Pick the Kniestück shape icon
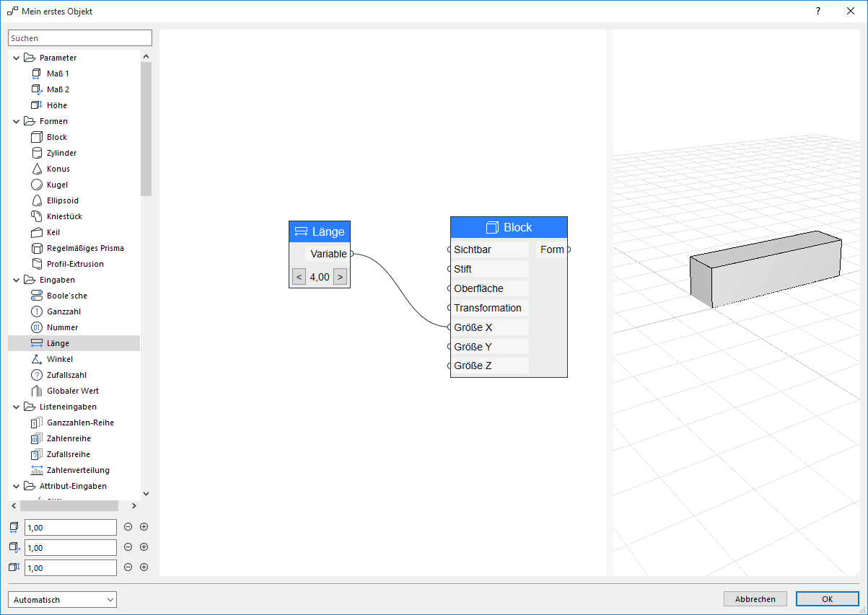Image resolution: width=868 pixels, height=615 pixels. [38, 216]
